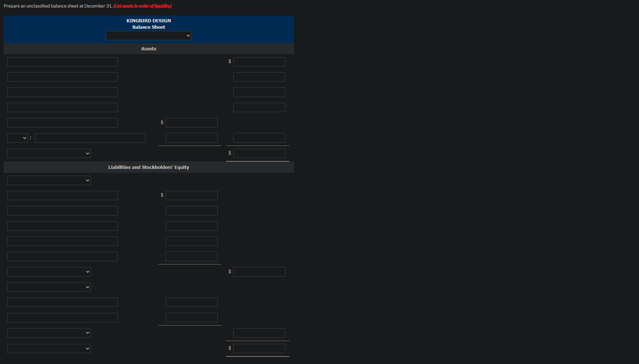Click the second liability amount field
The height and width of the screenshot is (364, 639).
pyautogui.click(x=192, y=211)
